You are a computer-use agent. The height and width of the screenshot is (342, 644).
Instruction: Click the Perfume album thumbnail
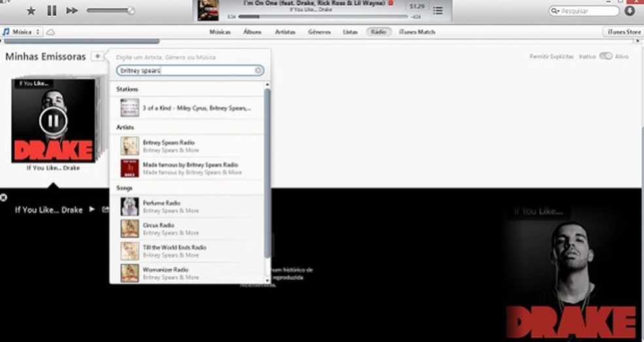(130, 207)
